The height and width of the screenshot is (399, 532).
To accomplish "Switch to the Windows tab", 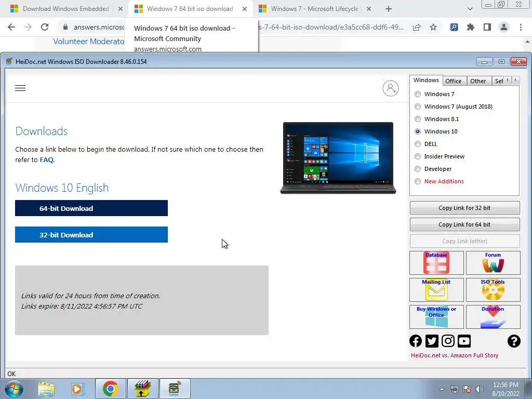I will (426, 80).
